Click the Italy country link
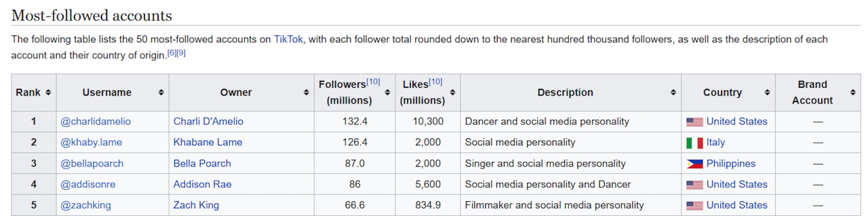Viewport: 868px width, 216px height. pos(715,142)
